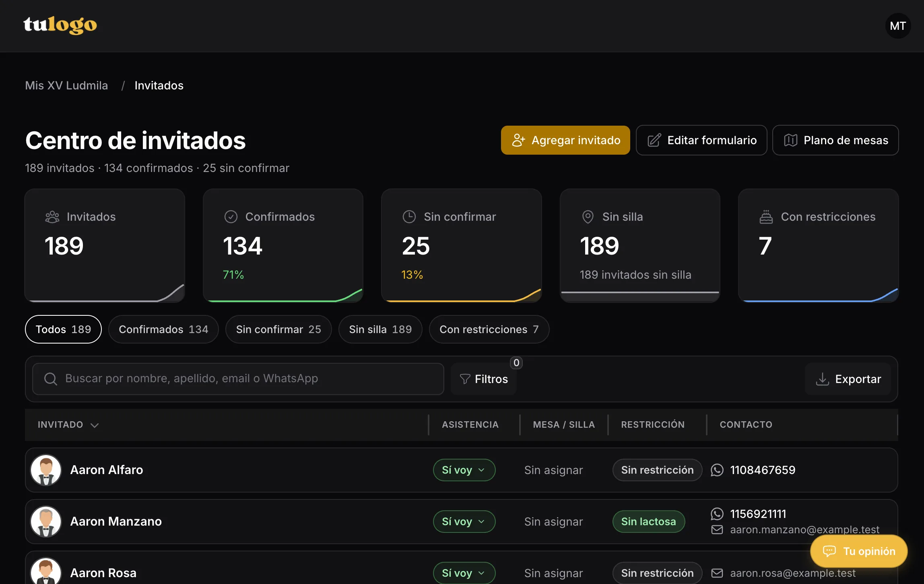Go to Mis XV Ludmila breadcrumb link
The image size is (924, 584).
tap(66, 85)
